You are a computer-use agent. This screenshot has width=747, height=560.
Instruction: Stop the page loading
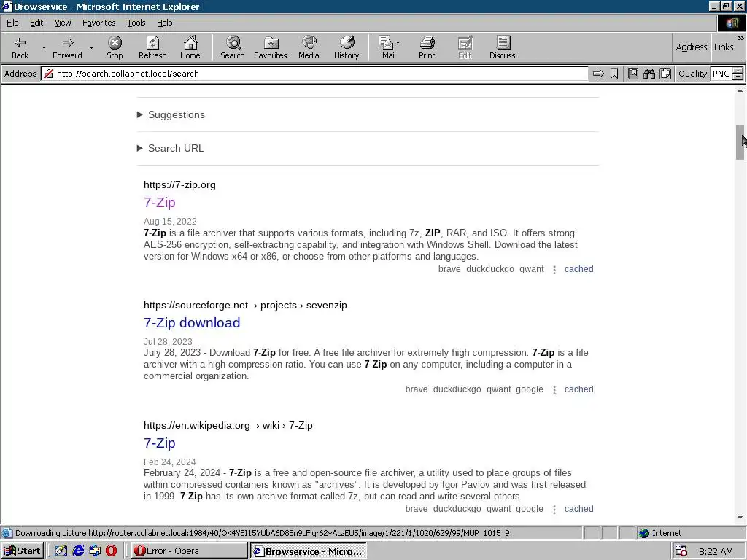tap(115, 47)
